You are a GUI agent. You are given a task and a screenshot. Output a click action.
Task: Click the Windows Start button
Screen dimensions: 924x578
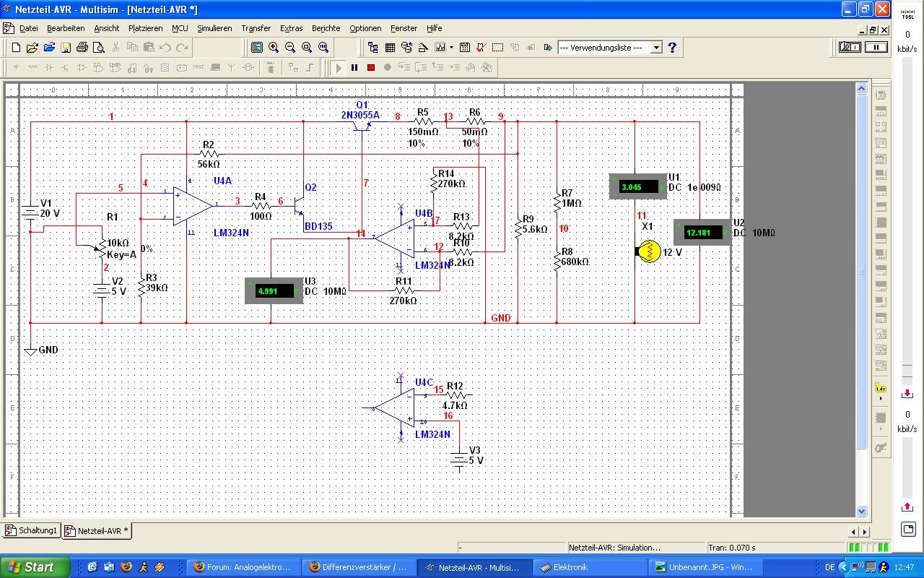[35, 567]
